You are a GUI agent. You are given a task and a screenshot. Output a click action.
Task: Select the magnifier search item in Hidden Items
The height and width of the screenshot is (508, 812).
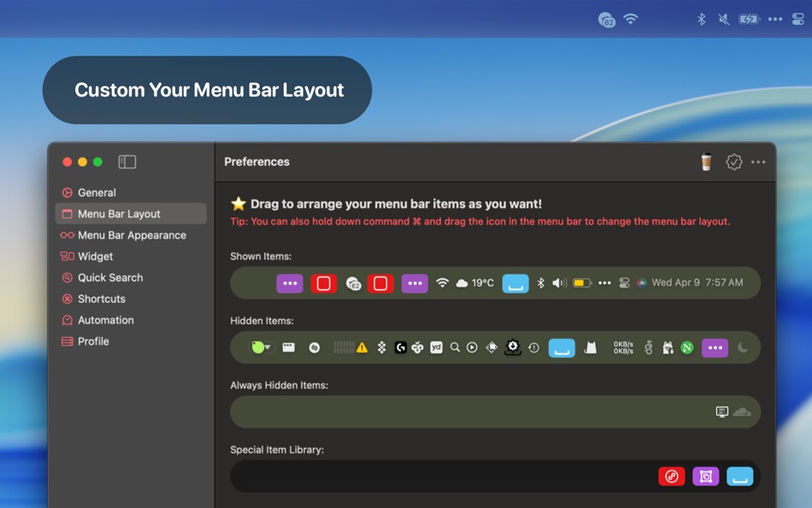point(456,347)
